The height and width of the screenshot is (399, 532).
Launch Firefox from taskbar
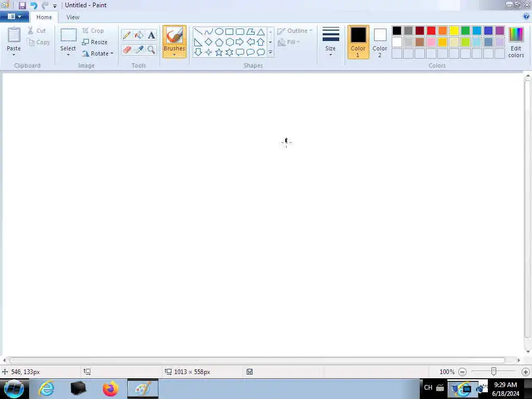click(110, 389)
